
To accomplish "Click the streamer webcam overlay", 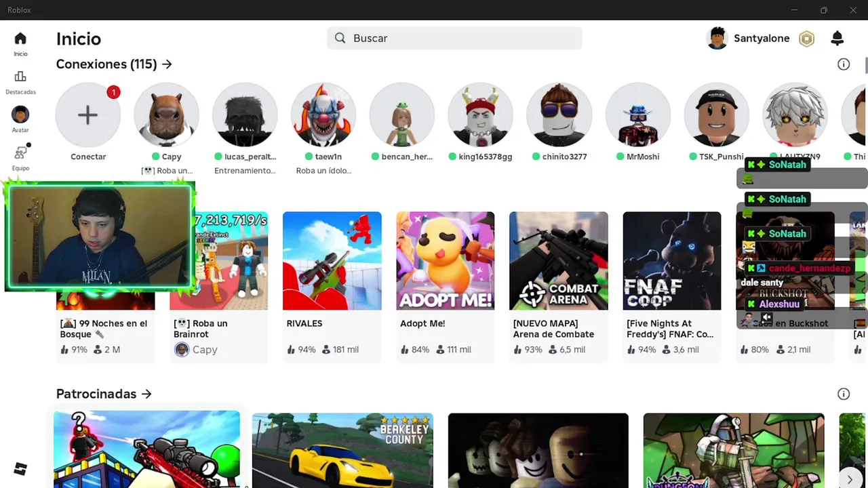I will tap(100, 237).
